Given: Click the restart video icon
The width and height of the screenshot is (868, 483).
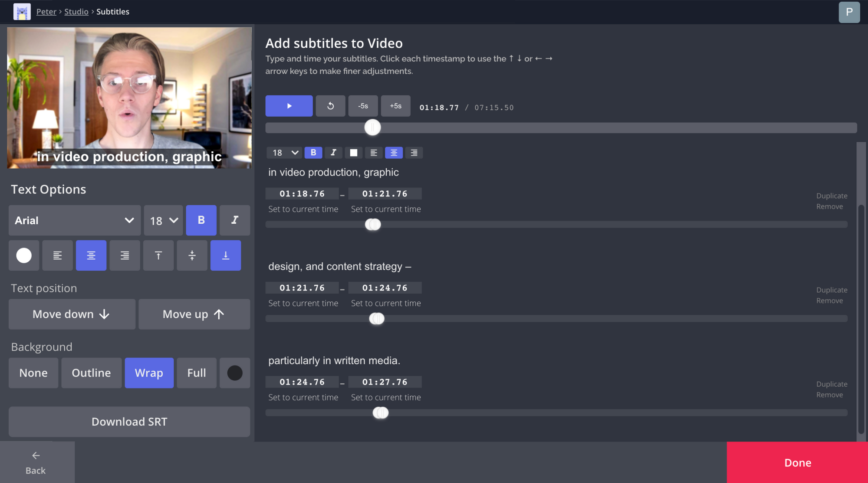Looking at the screenshot, I should coord(330,106).
